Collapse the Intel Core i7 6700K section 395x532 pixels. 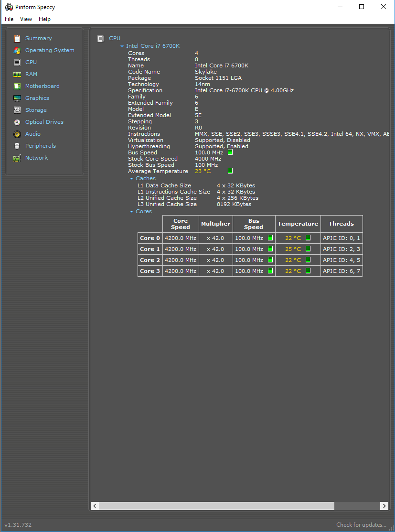point(122,46)
